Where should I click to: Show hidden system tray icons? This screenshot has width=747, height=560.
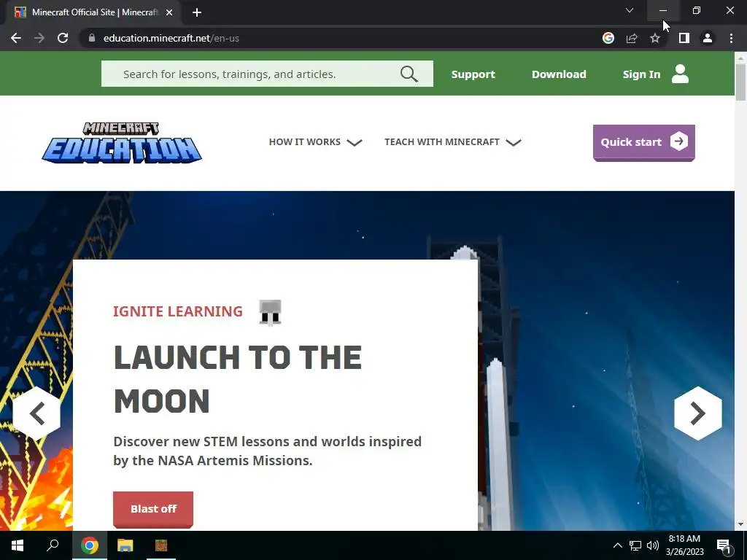point(617,545)
